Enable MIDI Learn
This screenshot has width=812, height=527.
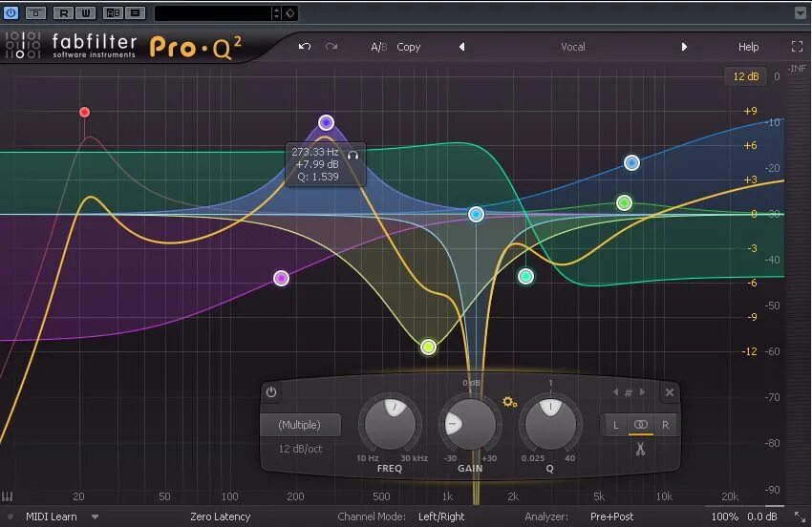click(52, 516)
